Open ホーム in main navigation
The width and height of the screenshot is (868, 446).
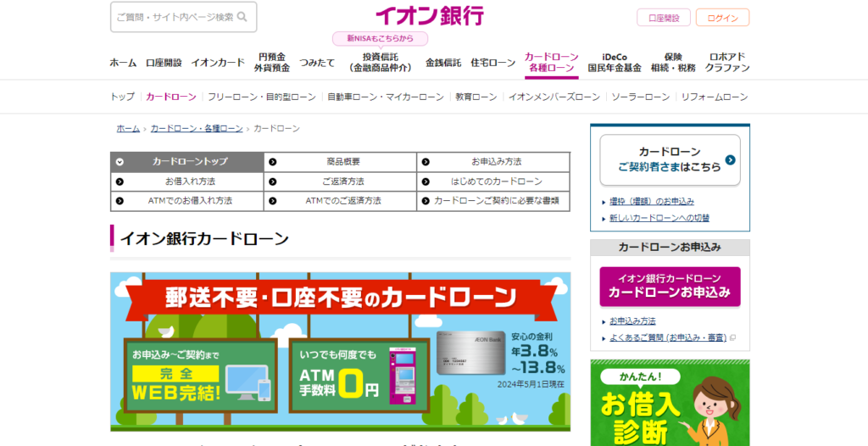pyautogui.click(x=123, y=63)
